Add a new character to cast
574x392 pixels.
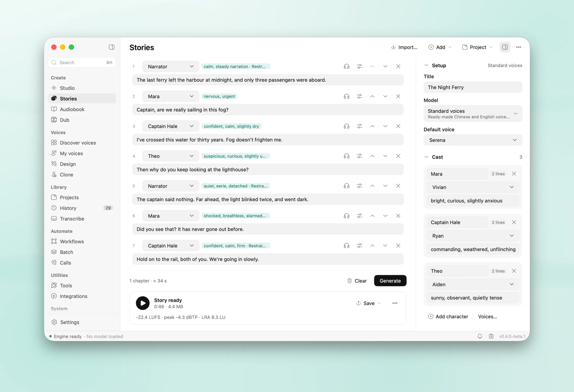click(x=448, y=317)
